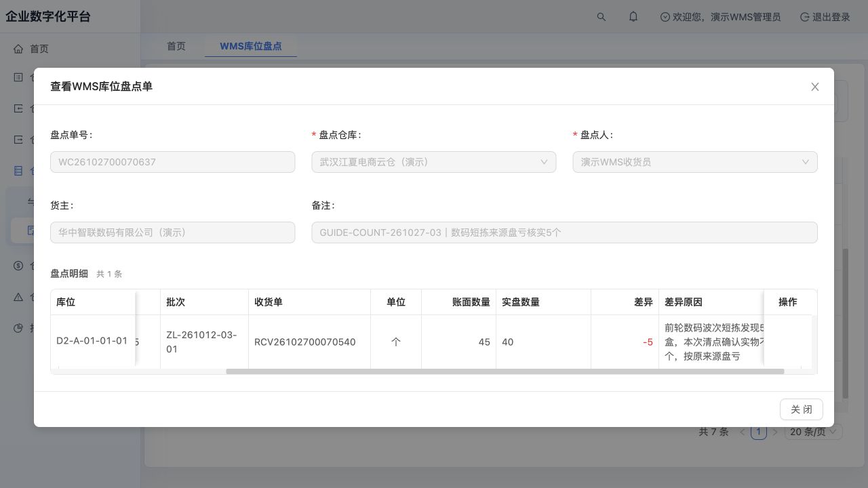The width and height of the screenshot is (868, 488).
Task: Open the user menu beside 欢迎您，演示WMS管理员
Action: [x=720, y=17]
